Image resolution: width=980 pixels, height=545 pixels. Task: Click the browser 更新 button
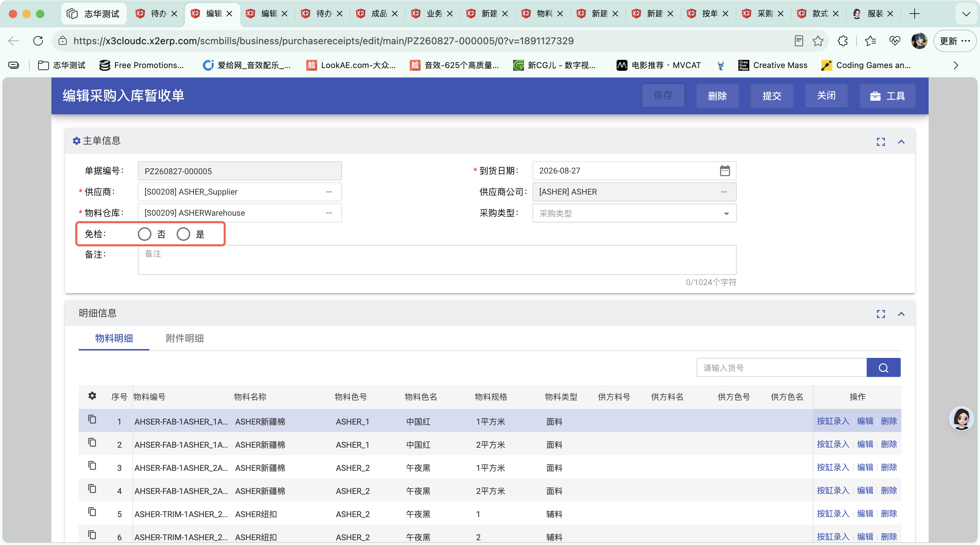955,41
